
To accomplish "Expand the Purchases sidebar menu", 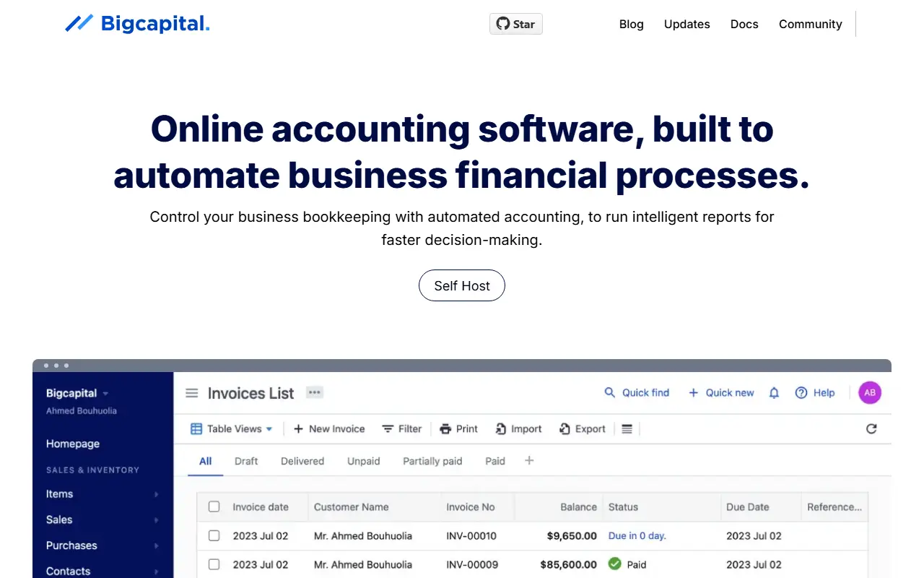I will pos(103,545).
